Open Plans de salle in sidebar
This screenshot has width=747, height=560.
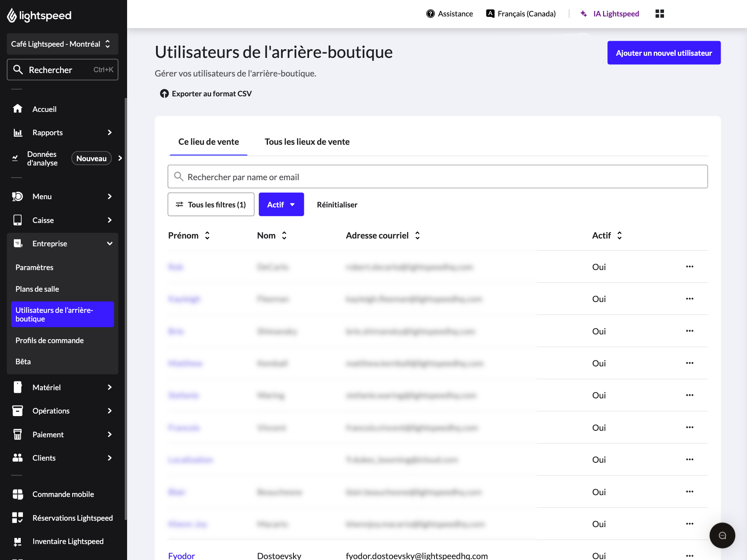click(x=37, y=289)
